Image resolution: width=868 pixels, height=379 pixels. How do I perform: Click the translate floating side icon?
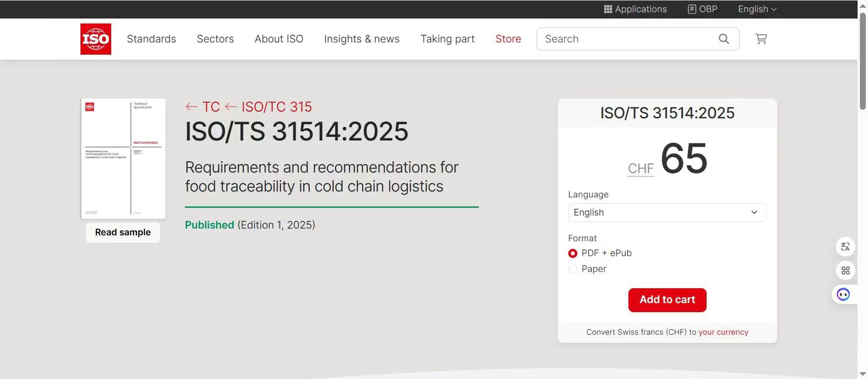[845, 247]
